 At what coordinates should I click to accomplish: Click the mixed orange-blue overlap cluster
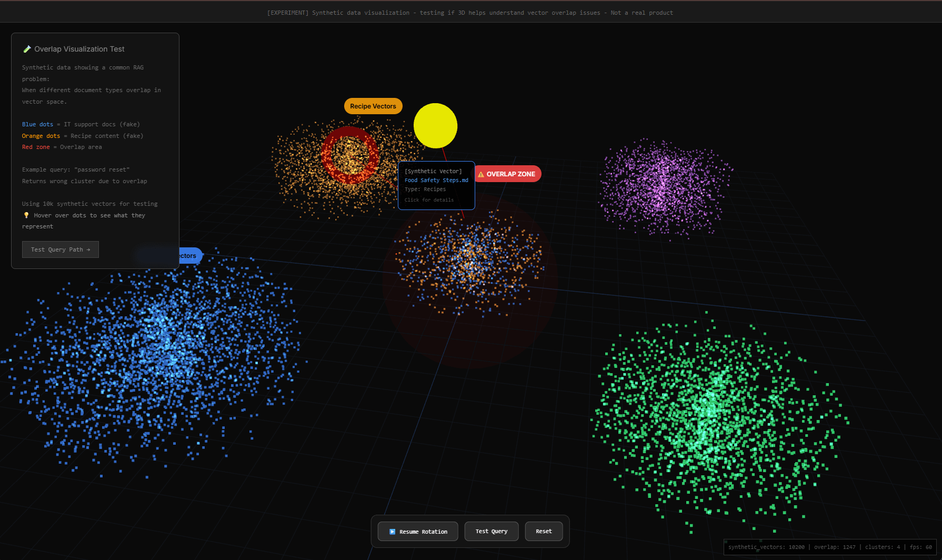pyautogui.click(x=468, y=262)
